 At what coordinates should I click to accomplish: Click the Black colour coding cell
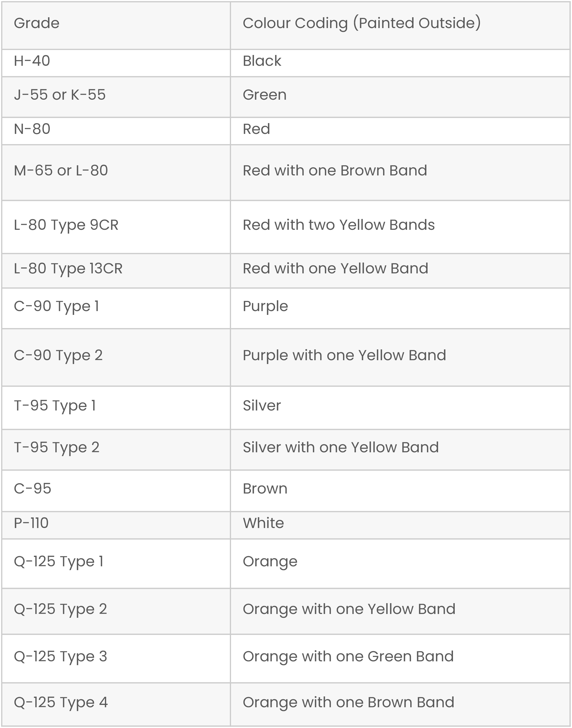tap(262, 61)
